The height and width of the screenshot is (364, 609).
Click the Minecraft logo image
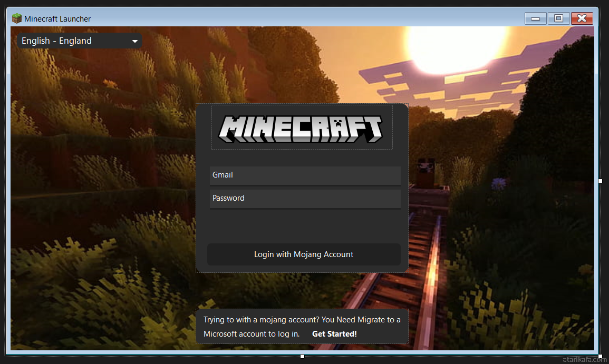[302, 129]
